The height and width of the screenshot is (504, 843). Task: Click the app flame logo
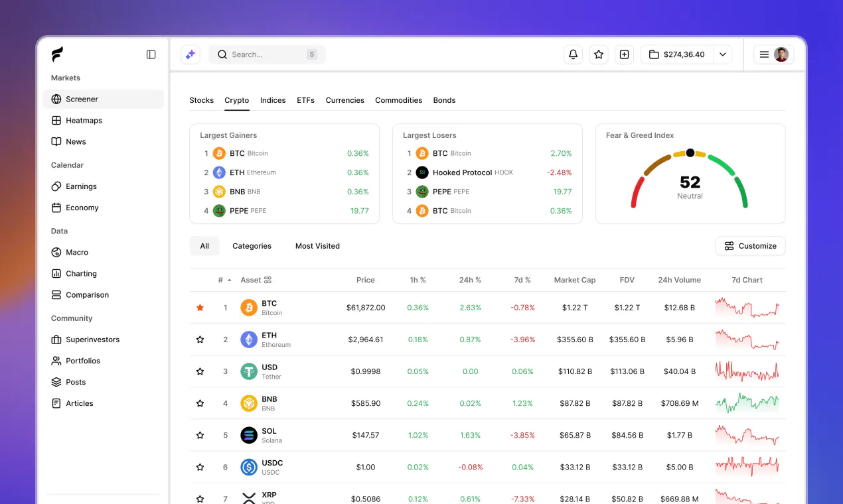57,54
